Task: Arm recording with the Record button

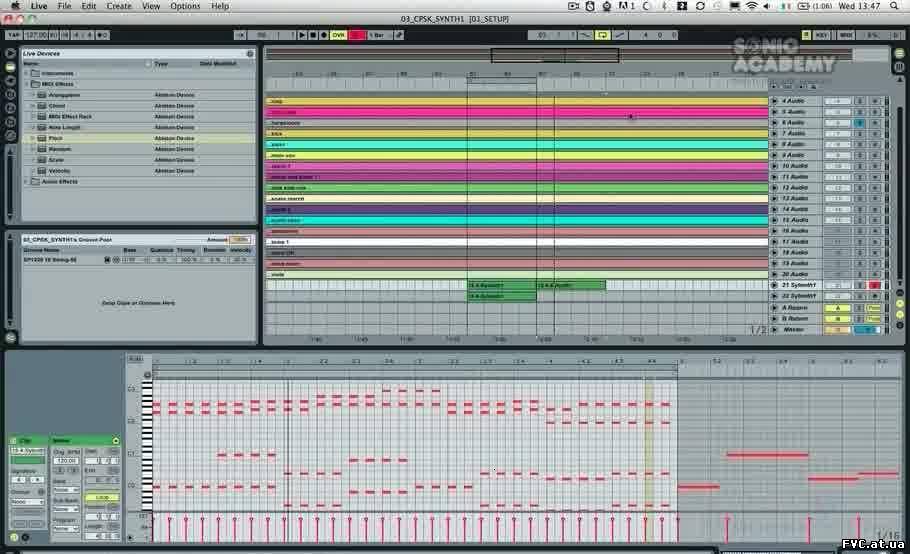Action: [324, 35]
